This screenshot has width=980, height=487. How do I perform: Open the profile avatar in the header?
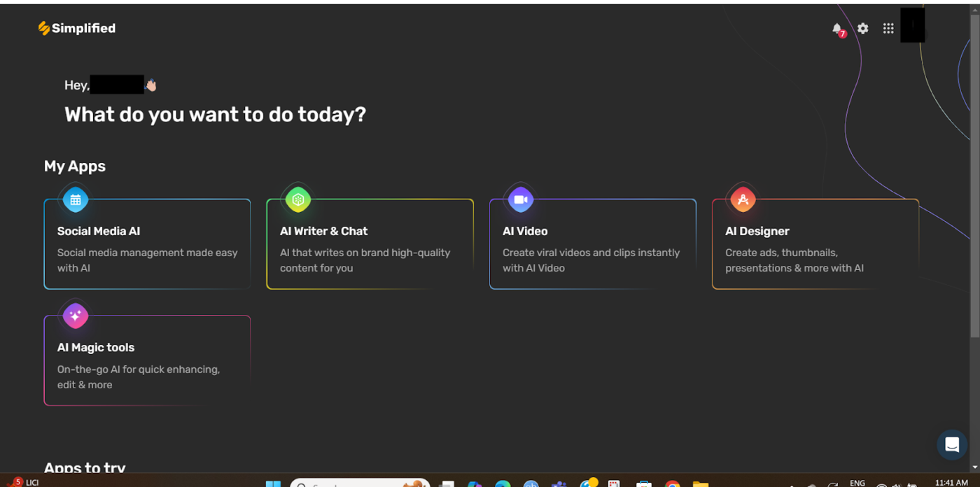tap(913, 24)
